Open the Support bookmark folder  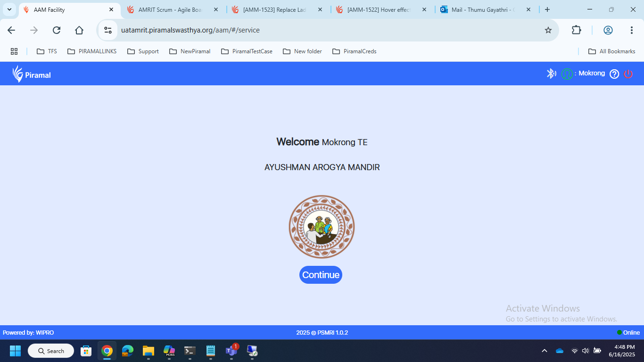[143, 51]
